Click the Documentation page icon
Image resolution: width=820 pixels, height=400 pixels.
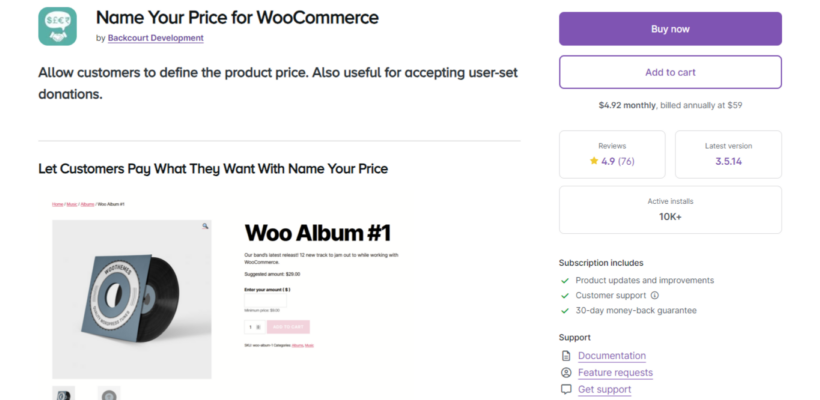[x=566, y=356]
